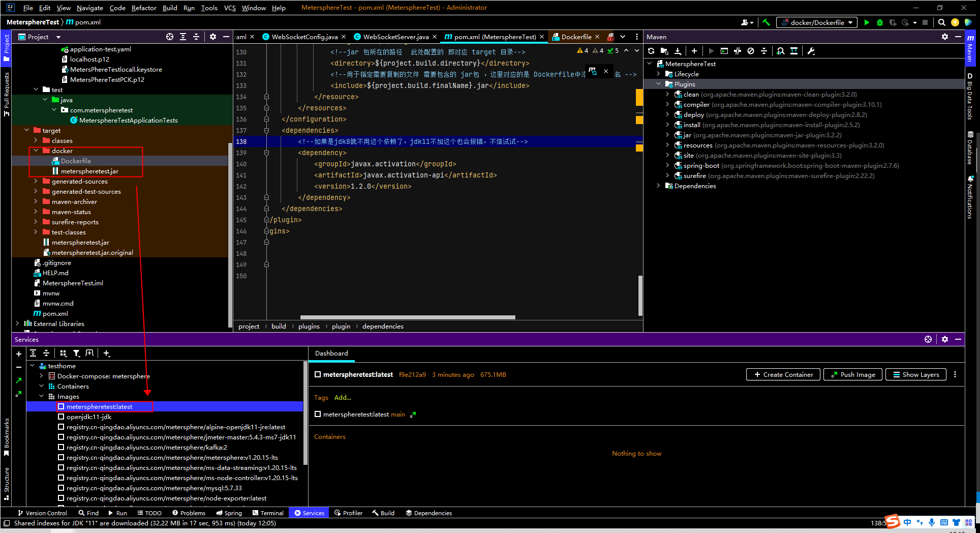The image size is (980, 533).
Task: Expand all nodes in Services toolbar
Action: click(x=33, y=353)
